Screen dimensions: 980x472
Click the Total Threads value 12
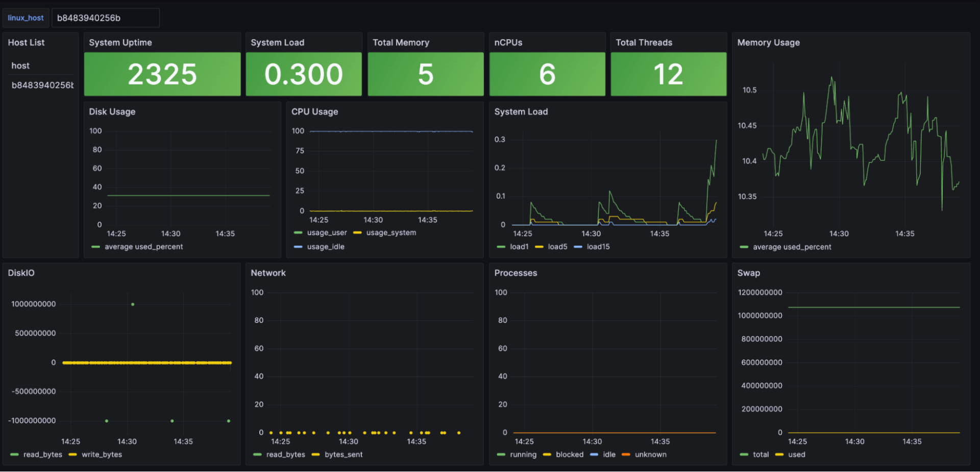668,74
